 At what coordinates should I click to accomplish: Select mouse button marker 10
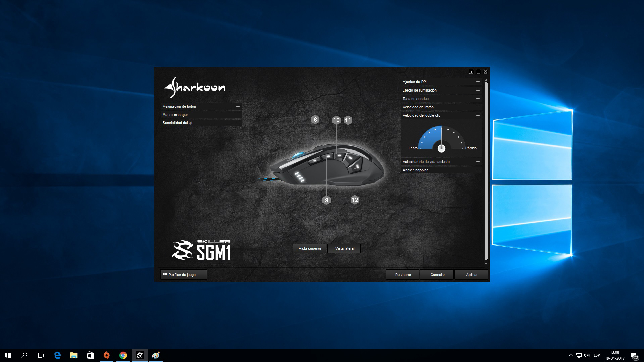pos(336,120)
